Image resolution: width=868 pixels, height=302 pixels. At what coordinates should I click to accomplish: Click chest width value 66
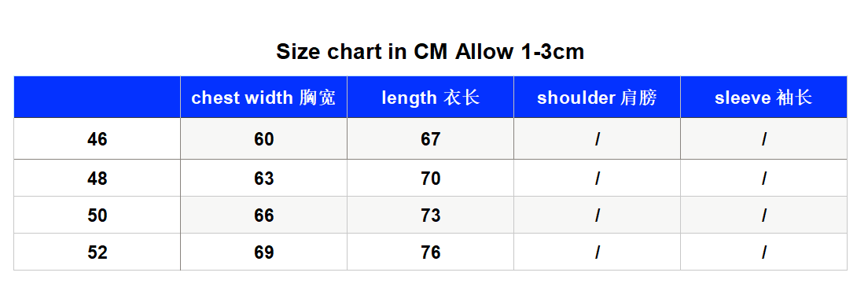click(x=263, y=215)
